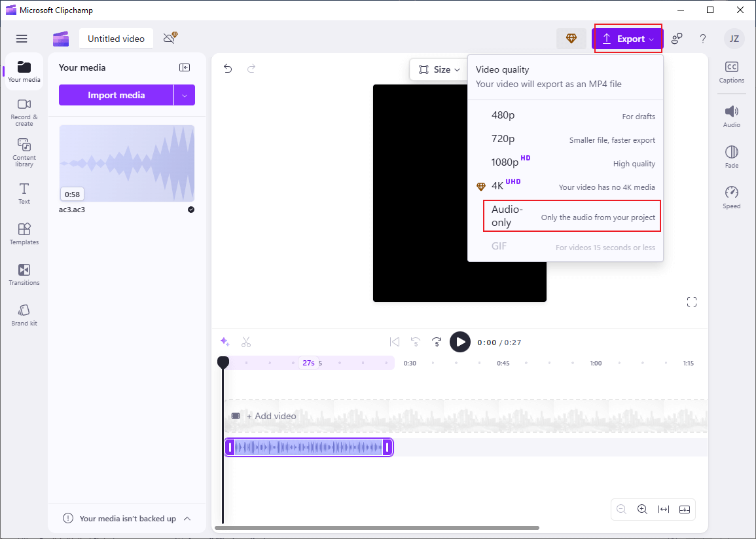
Task: Enter fullscreen preview mode
Action: point(692,302)
